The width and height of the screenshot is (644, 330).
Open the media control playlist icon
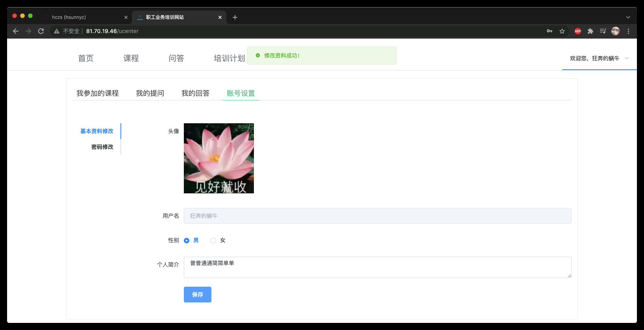(603, 31)
